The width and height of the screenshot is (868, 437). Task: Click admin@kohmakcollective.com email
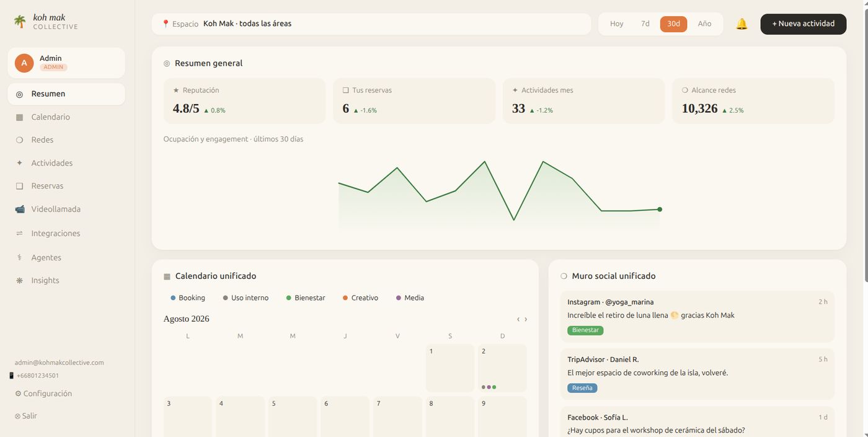coord(60,363)
